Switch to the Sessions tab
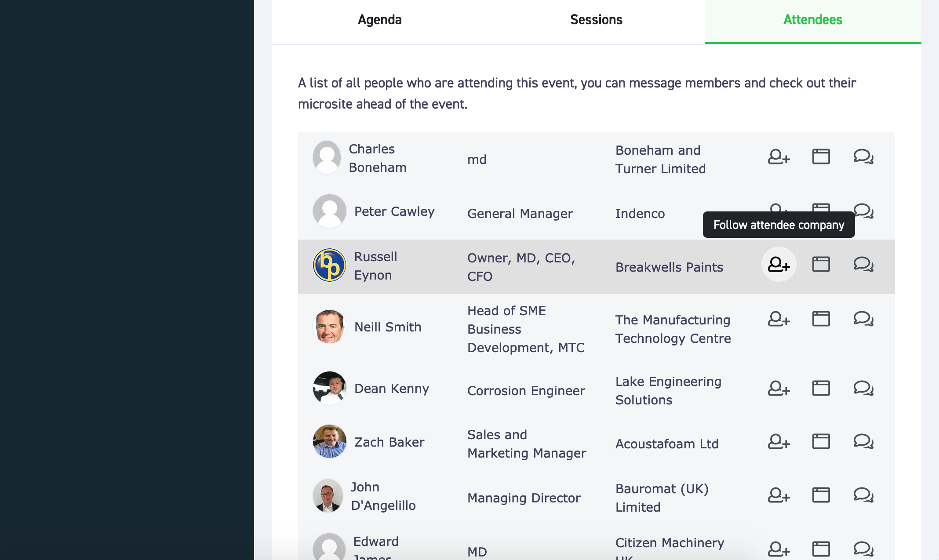Screen dimensions: 939x560 click(596, 20)
